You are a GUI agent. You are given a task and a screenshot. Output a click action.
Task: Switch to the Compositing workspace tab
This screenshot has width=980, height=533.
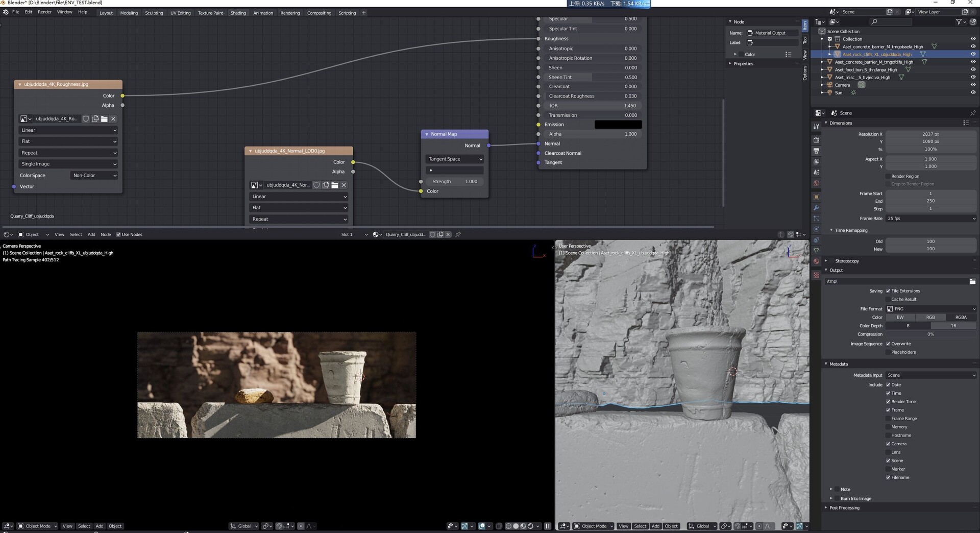[x=319, y=13]
